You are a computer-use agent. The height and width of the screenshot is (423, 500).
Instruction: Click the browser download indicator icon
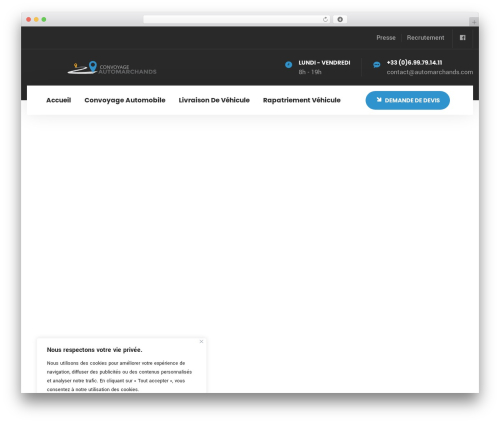point(340,20)
